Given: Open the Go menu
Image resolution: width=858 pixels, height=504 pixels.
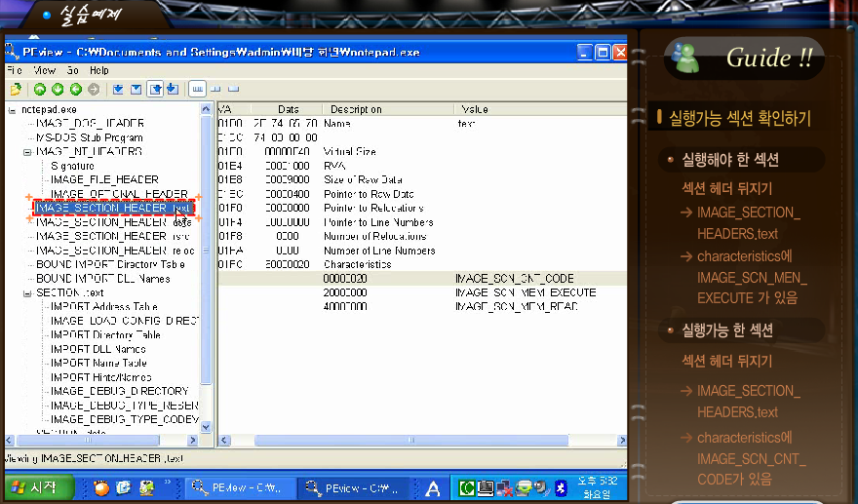Looking at the screenshot, I should point(73,70).
